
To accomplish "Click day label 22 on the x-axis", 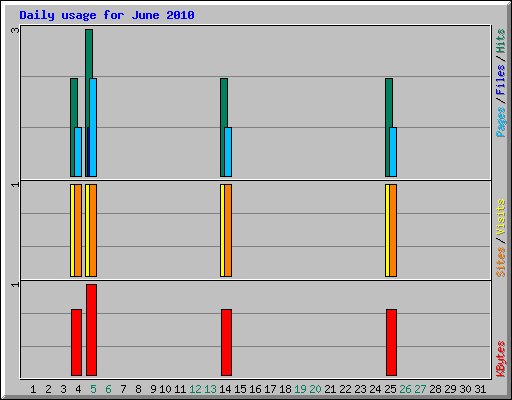I will click(x=345, y=389).
